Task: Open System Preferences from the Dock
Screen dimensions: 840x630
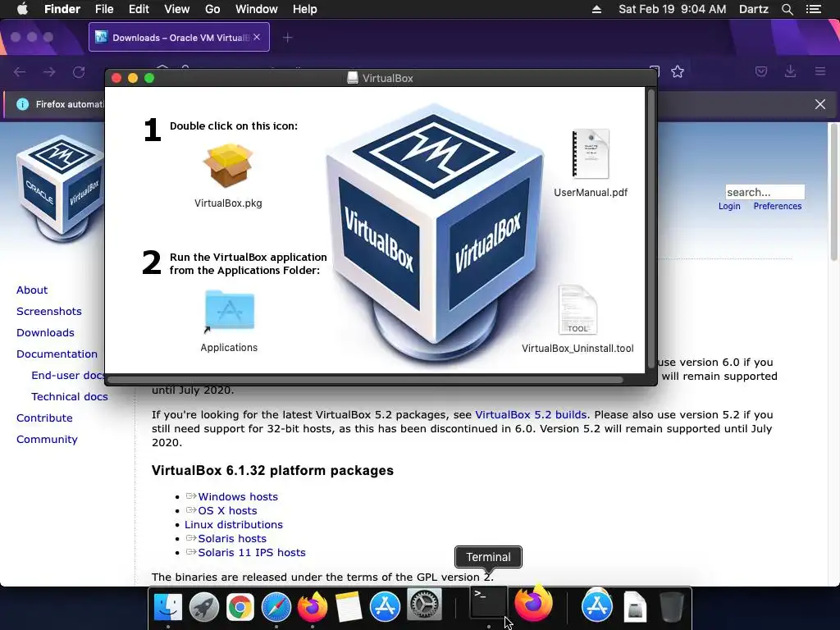Action: (x=424, y=605)
